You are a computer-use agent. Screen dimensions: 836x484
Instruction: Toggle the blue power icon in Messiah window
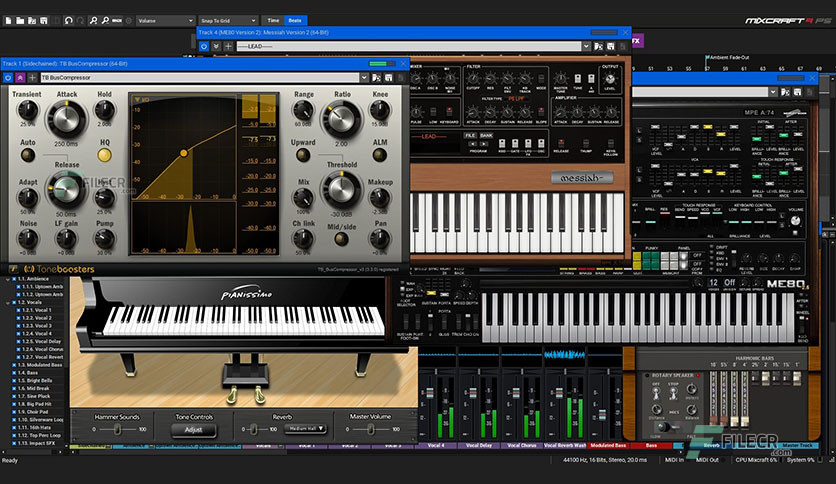(x=204, y=46)
